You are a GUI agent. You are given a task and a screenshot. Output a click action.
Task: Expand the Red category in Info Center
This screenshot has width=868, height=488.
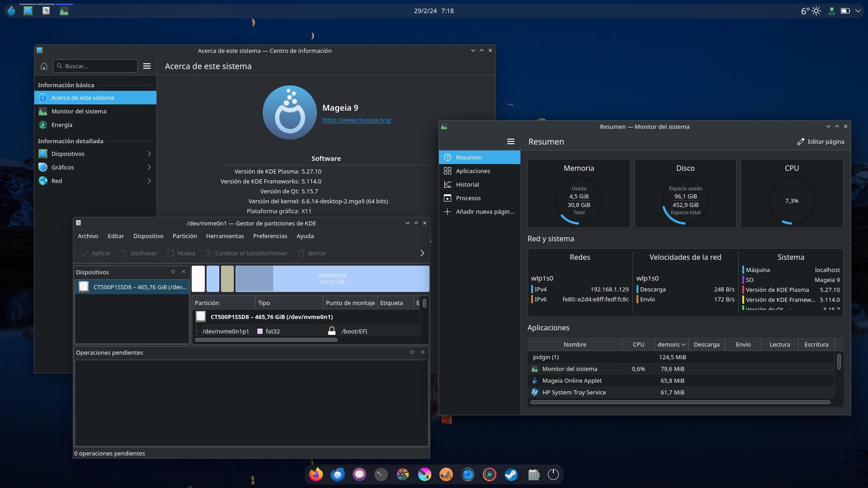click(x=95, y=181)
